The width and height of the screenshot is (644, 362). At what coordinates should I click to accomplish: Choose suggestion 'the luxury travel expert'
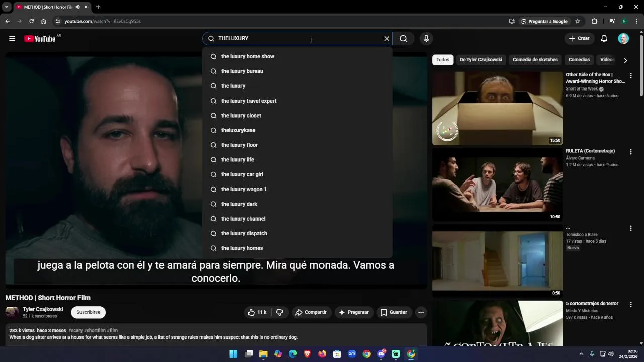(x=297, y=101)
